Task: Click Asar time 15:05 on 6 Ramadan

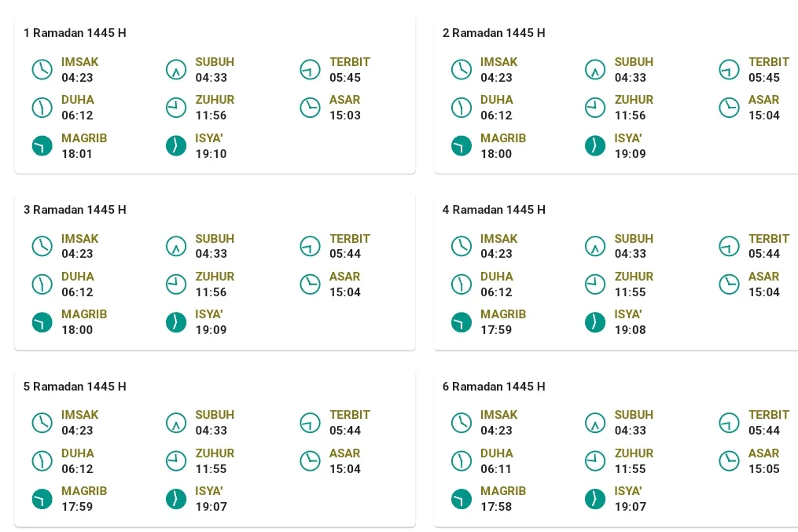Action: pos(764,469)
